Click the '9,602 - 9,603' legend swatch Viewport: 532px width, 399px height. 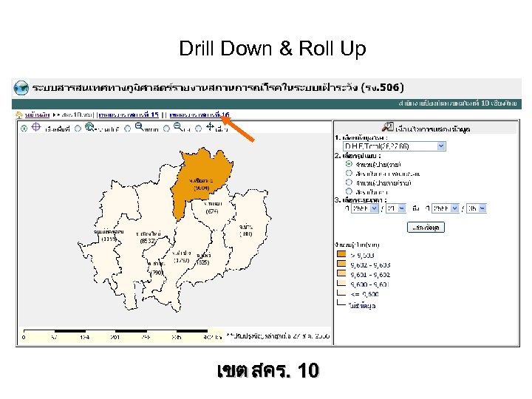click(341, 264)
